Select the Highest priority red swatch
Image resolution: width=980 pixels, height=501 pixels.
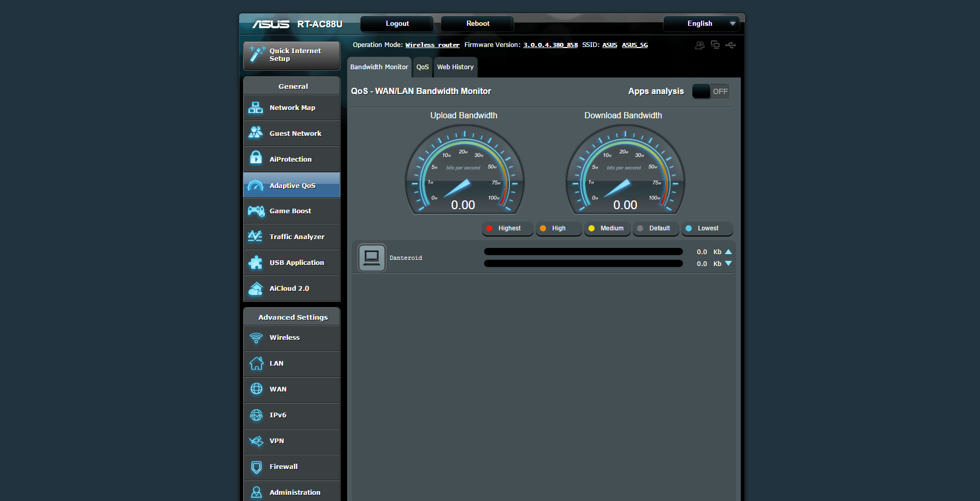pos(489,228)
